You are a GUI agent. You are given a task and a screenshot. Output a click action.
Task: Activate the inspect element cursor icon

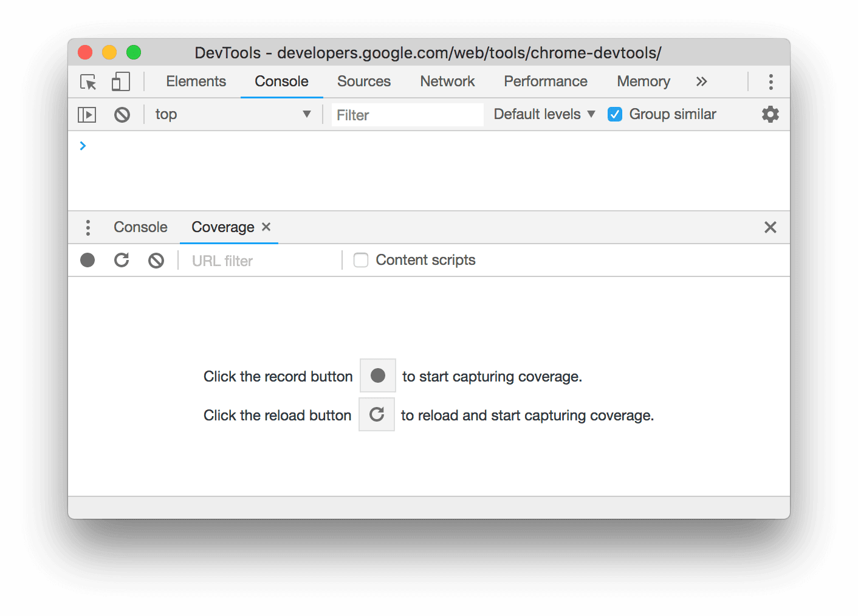point(89,82)
